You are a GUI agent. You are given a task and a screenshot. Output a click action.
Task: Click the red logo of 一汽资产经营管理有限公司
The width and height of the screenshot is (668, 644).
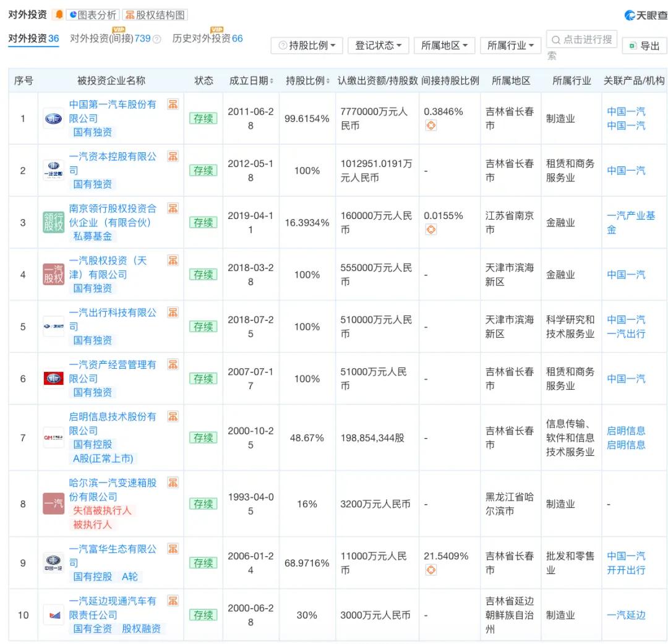click(x=53, y=379)
